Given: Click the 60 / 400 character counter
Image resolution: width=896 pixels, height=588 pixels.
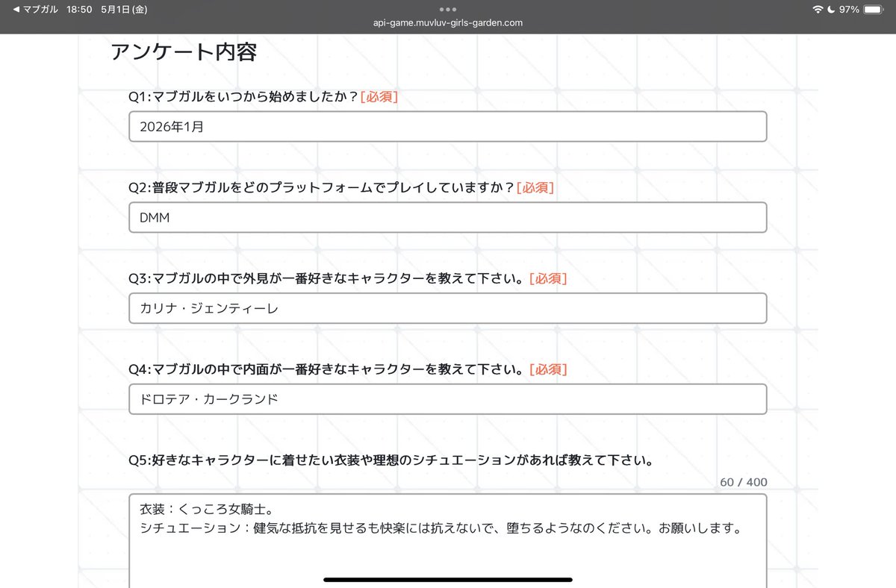Looking at the screenshot, I should (x=744, y=483).
